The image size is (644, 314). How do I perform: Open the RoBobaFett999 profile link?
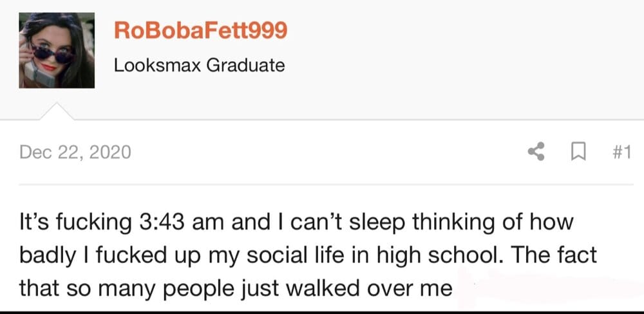(200, 30)
